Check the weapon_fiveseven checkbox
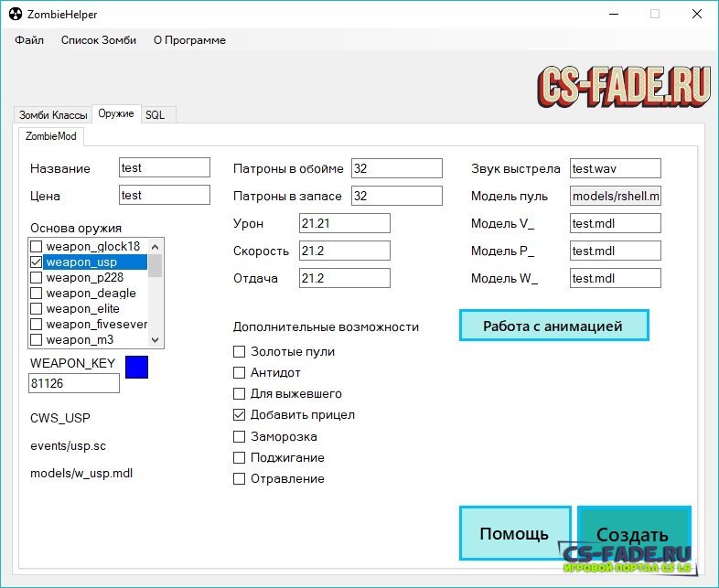719x588 pixels. pos(37,325)
